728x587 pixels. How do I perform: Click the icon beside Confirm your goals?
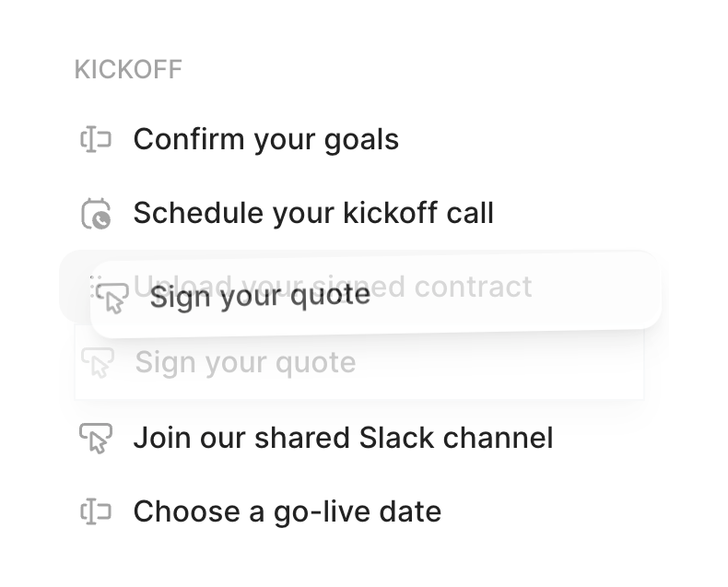[x=96, y=140]
